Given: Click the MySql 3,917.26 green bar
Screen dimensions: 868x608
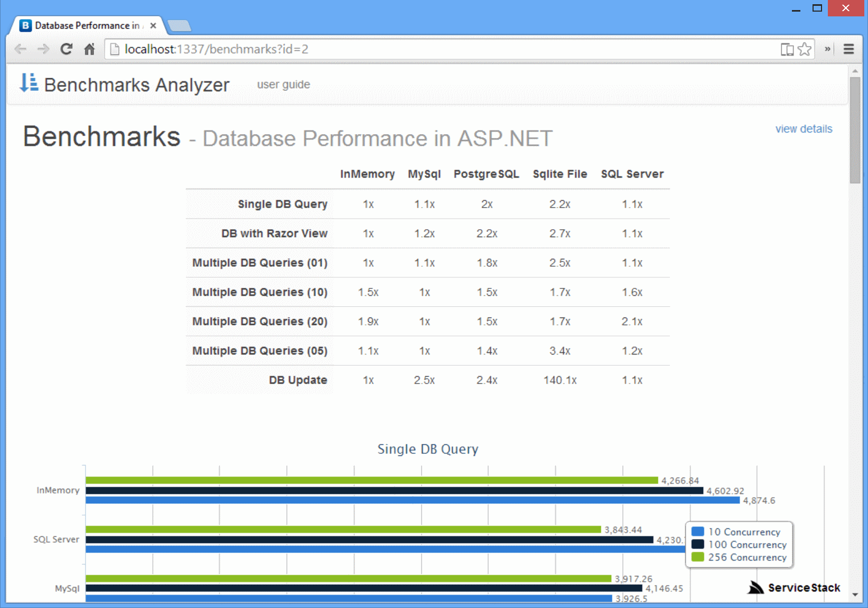Looking at the screenshot, I should coord(349,578).
